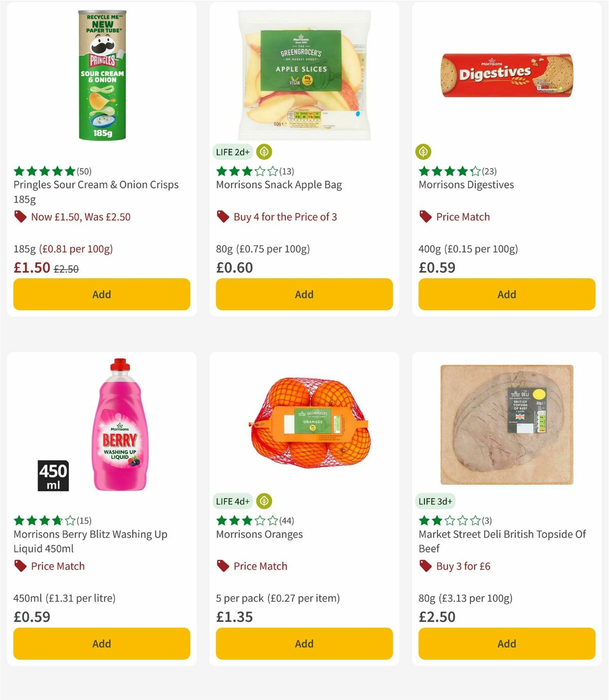Click the red tag icon next to Berry Blitz Price Match
Screen dimensions: 609x700
(x=20, y=565)
